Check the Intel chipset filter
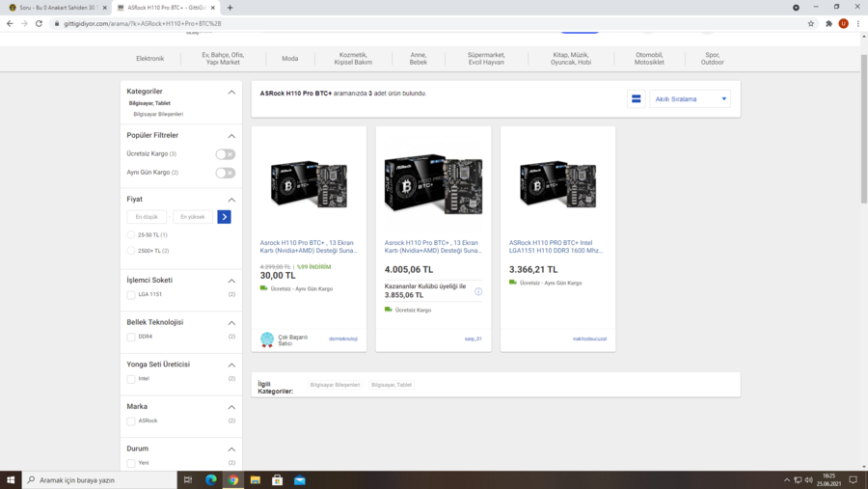The height and width of the screenshot is (489, 868). click(131, 379)
